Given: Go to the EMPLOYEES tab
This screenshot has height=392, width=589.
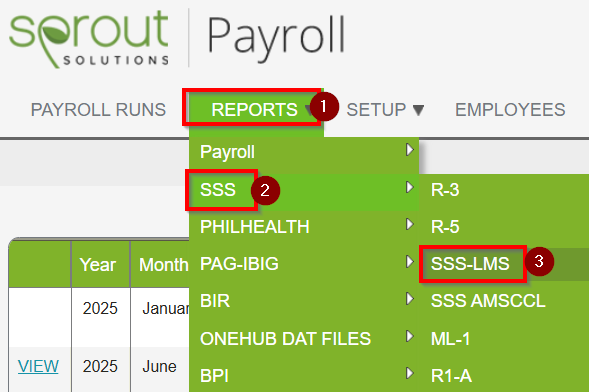Looking at the screenshot, I should (510, 110).
